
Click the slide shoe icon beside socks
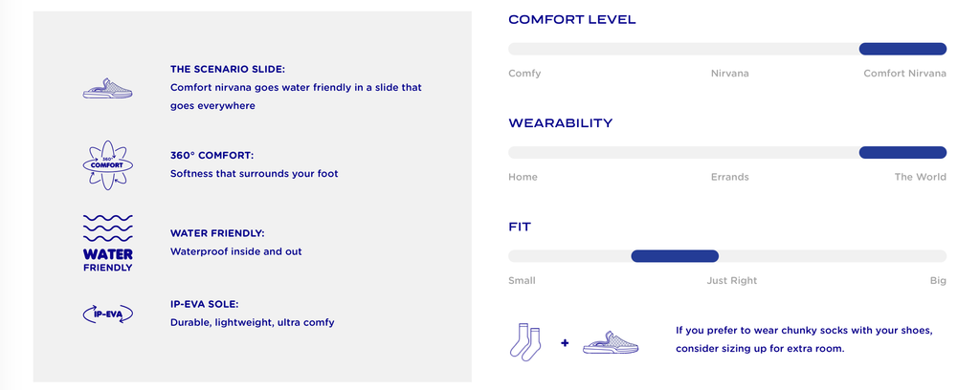pos(610,341)
